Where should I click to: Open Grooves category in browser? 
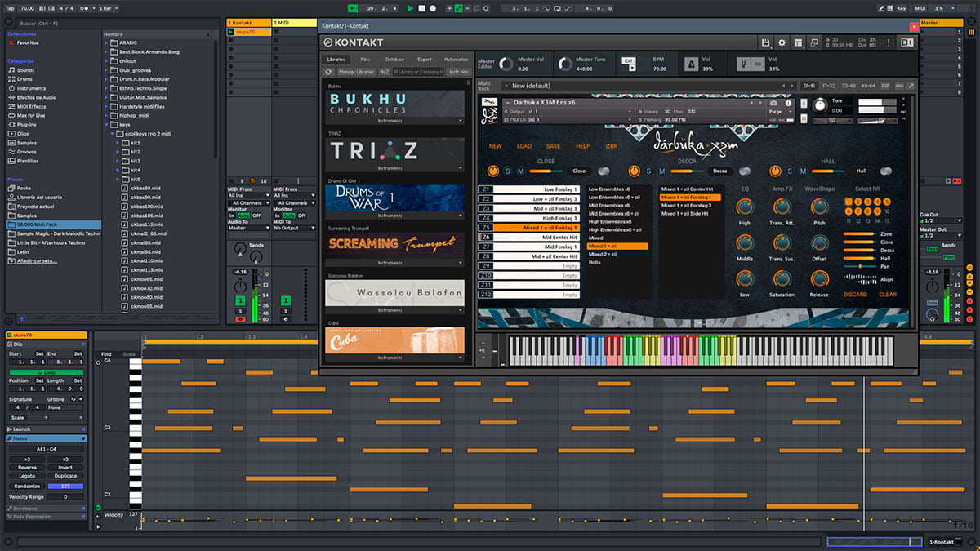click(27, 152)
